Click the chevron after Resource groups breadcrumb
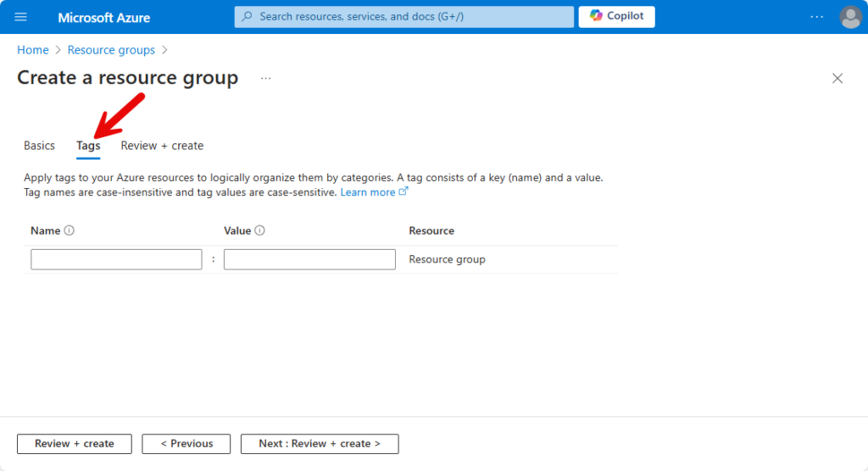Viewport: 868px width, 471px height. pos(165,50)
